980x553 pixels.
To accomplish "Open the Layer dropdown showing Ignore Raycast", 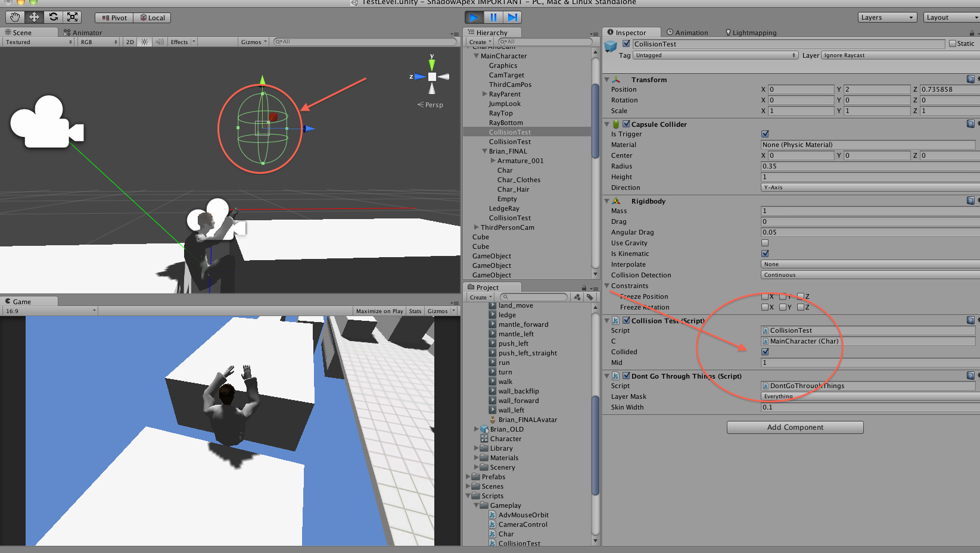I will coord(900,55).
